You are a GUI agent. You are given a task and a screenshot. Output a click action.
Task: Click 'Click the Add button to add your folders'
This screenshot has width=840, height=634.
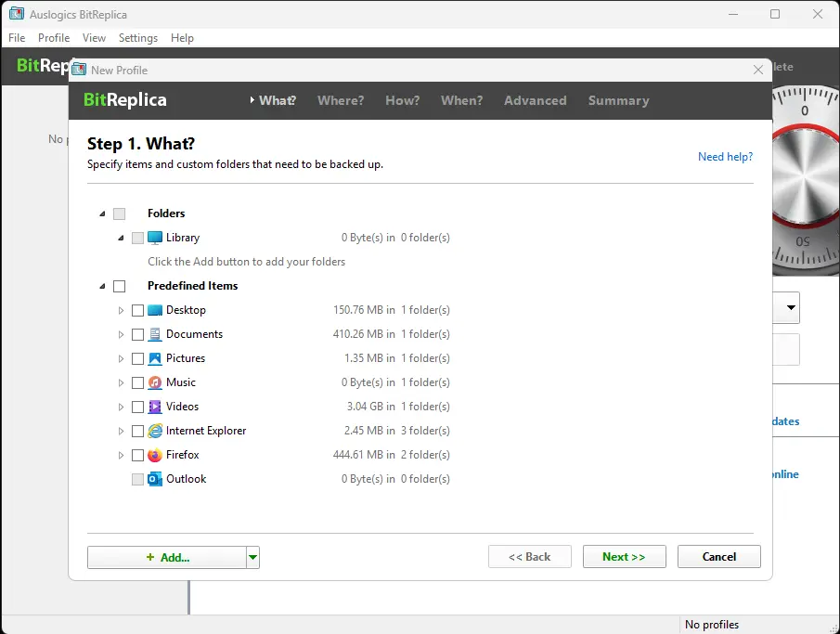[x=246, y=262]
